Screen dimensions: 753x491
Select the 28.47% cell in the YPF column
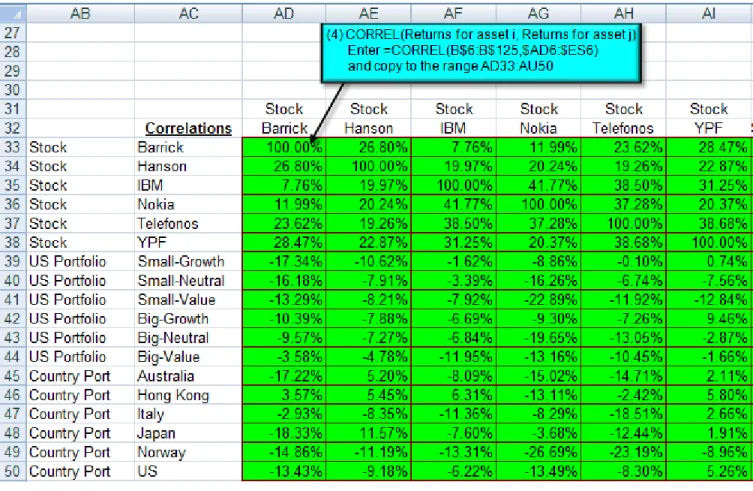[x=709, y=147]
